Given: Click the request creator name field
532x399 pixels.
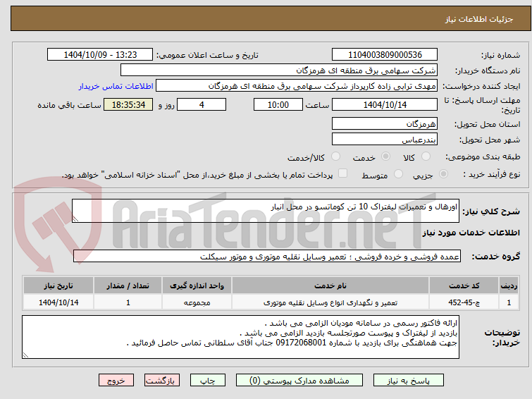Looking at the screenshot, I should pos(297,86).
